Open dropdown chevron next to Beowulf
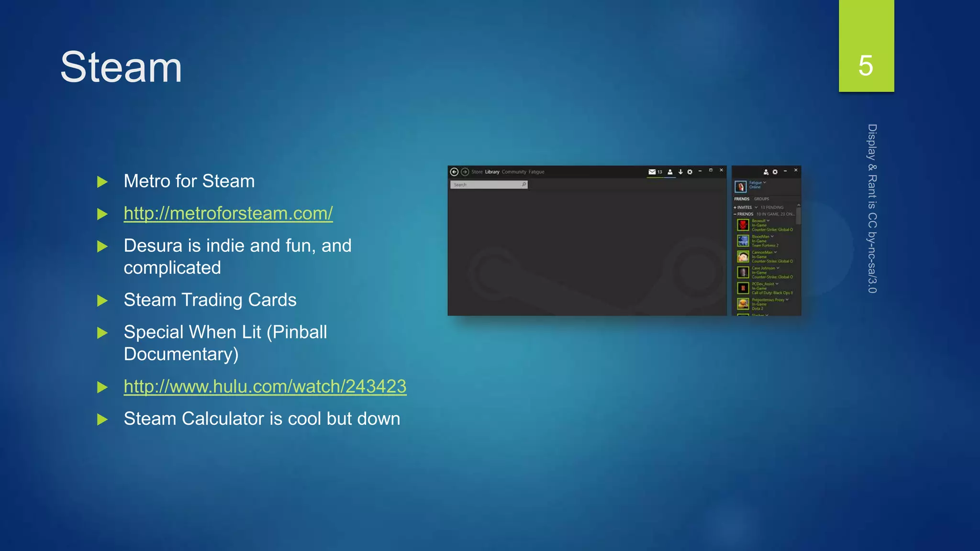 tap(768, 220)
